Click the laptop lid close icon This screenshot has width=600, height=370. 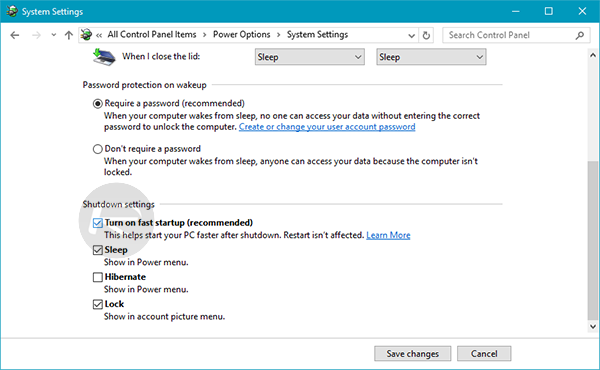(x=104, y=57)
